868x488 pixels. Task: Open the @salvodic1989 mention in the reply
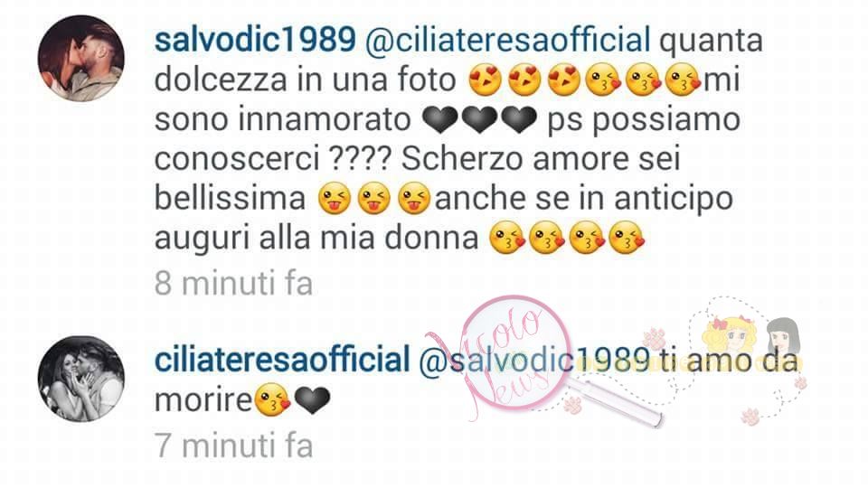[x=534, y=361]
